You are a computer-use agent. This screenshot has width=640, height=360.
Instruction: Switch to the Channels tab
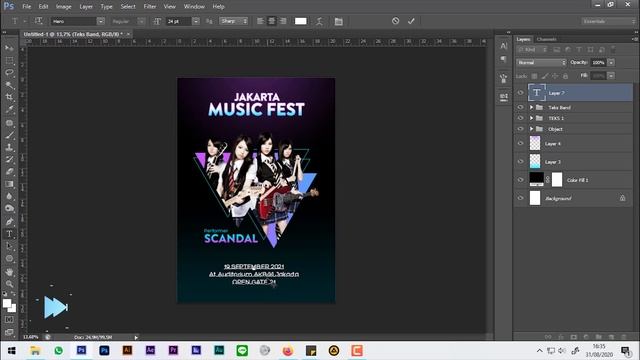547,39
